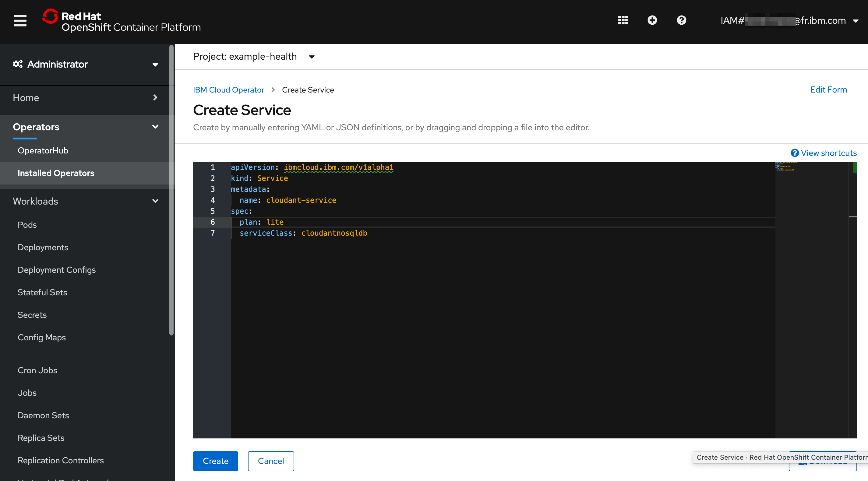The height and width of the screenshot is (481, 868).
Task: Click the add/plus icon in toolbar
Action: (652, 20)
